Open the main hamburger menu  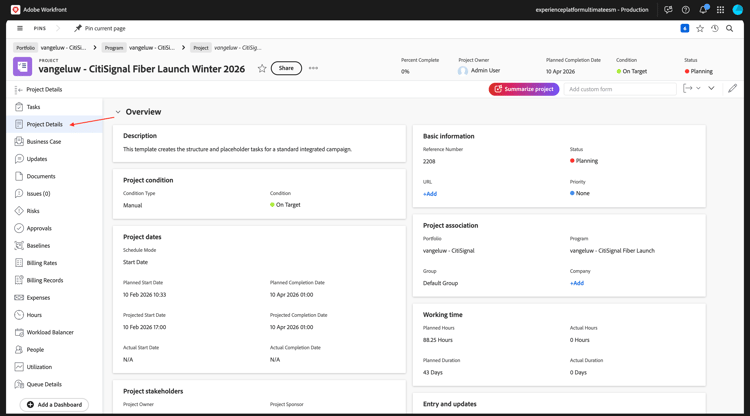(20, 28)
